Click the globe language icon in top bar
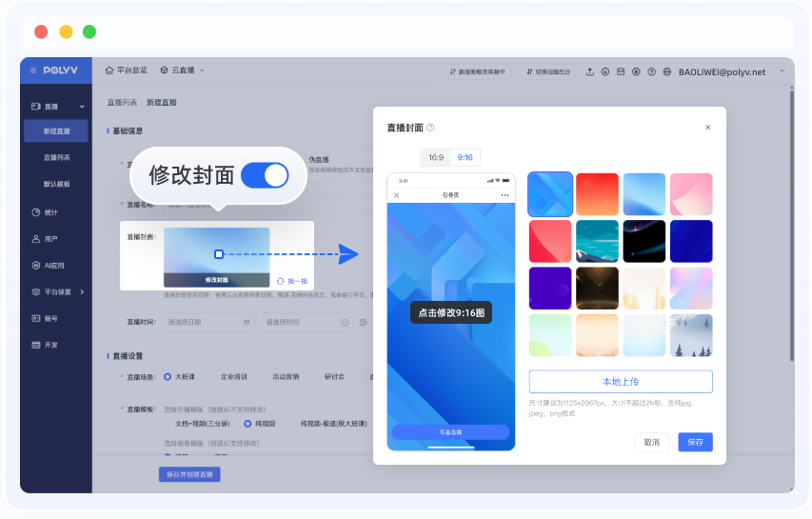812x519 pixels. coord(667,71)
